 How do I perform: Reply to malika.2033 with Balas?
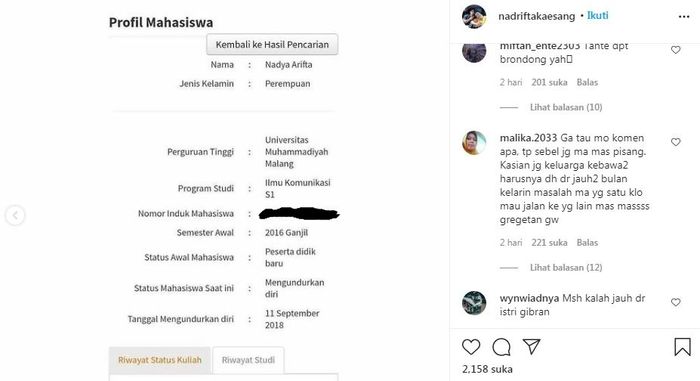click(x=587, y=243)
